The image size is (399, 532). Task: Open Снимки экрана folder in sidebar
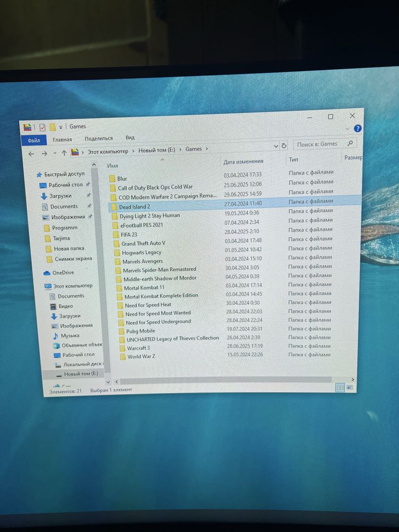pyautogui.click(x=69, y=259)
